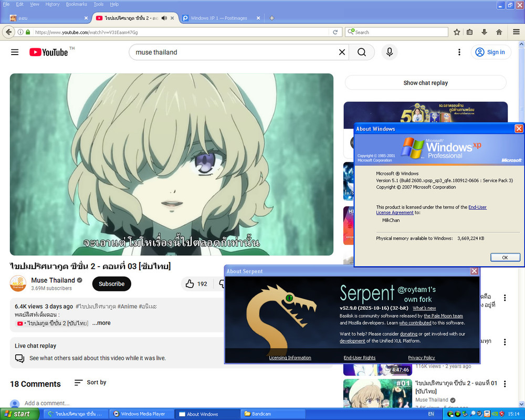Click the #Anime hashtag
This screenshot has width=525, height=420.
tap(128, 307)
